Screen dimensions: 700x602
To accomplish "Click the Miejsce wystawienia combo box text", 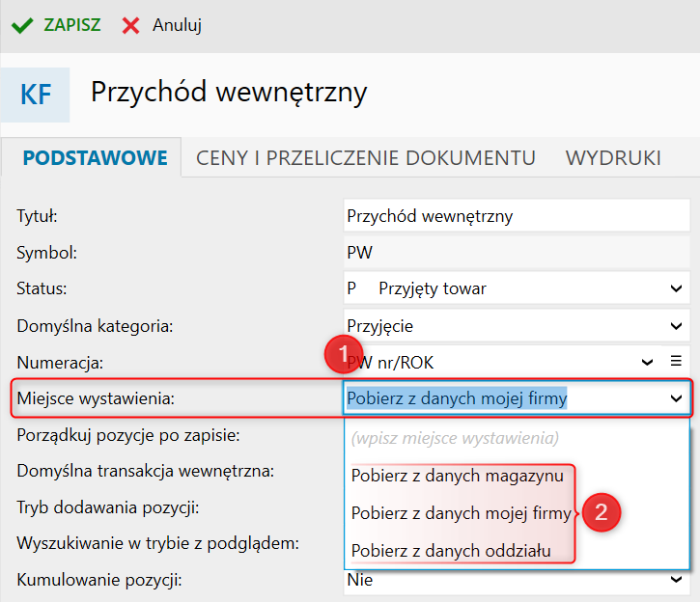I will [457, 398].
